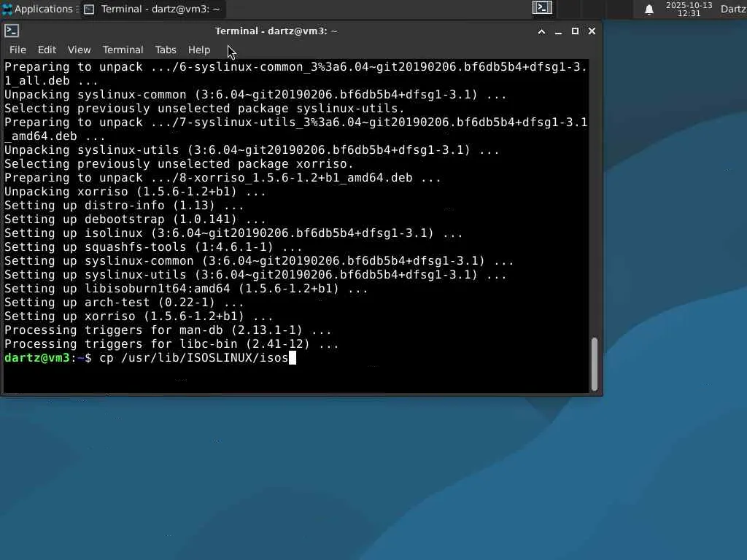Screen dimensions: 747x560
Task: Open the View menu
Action: pyautogui.click(x=79, y=50)
